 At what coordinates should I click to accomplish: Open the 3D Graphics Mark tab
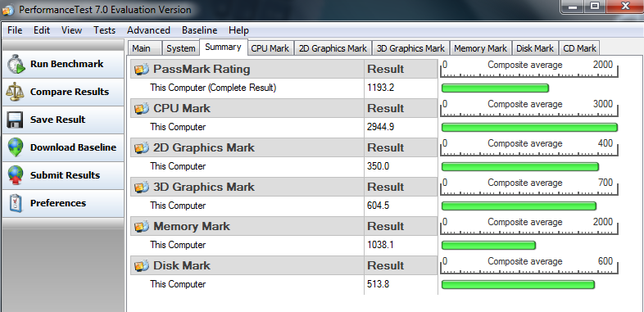410,48
